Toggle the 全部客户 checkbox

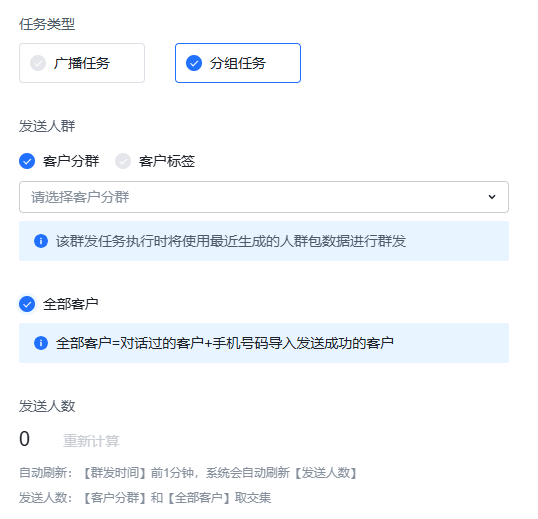point(27,304)
